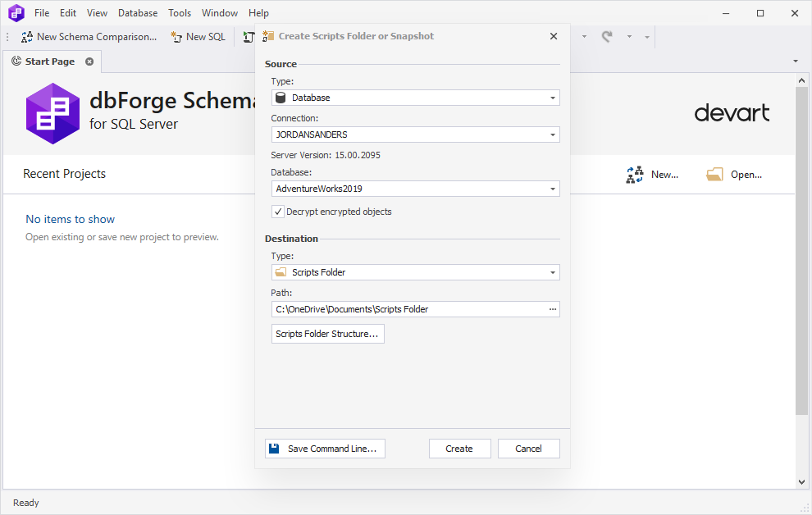Open the Help menu
The width and height of the screenshot is (812, 515).
point(258,13)
